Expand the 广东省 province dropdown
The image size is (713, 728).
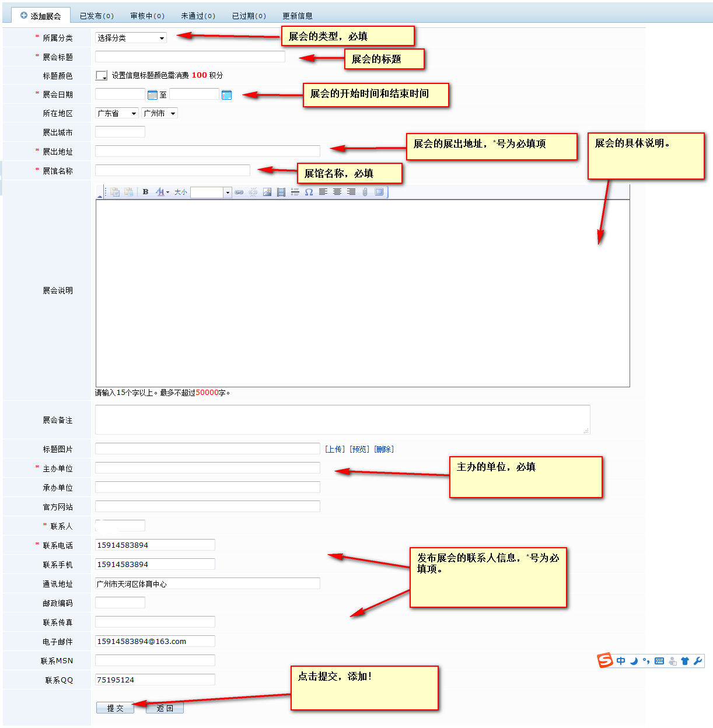(x=117, y=114)
